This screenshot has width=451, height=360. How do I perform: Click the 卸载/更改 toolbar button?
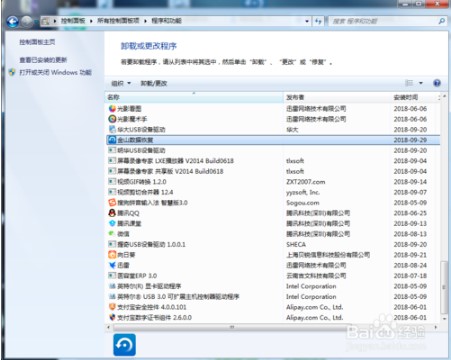(154, 83)
